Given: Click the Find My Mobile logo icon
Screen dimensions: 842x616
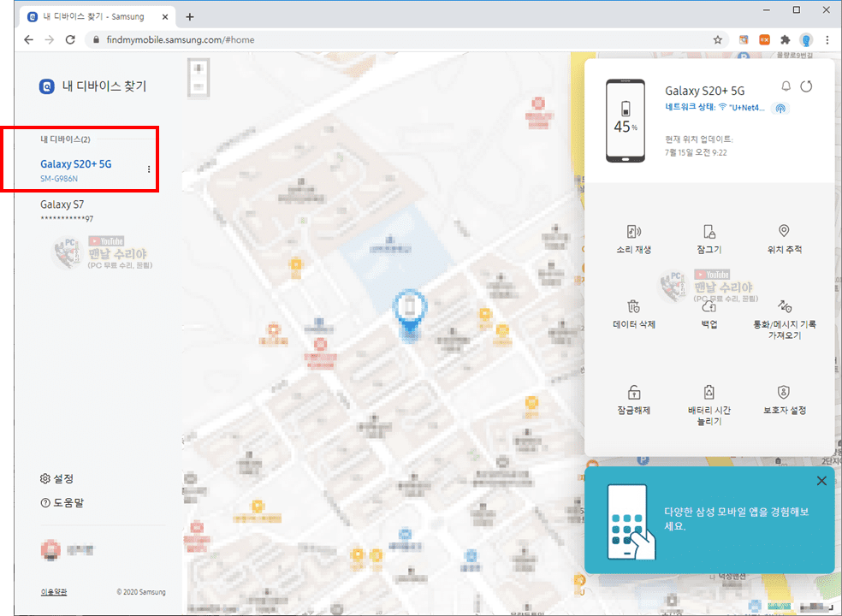Looking at the screenshot, I should (47, 86).
